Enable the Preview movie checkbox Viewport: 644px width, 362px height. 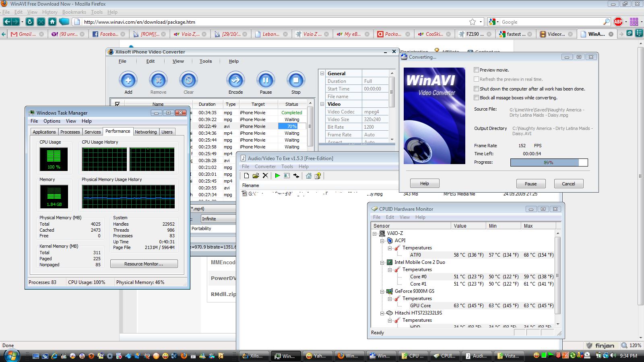(477, 70)
